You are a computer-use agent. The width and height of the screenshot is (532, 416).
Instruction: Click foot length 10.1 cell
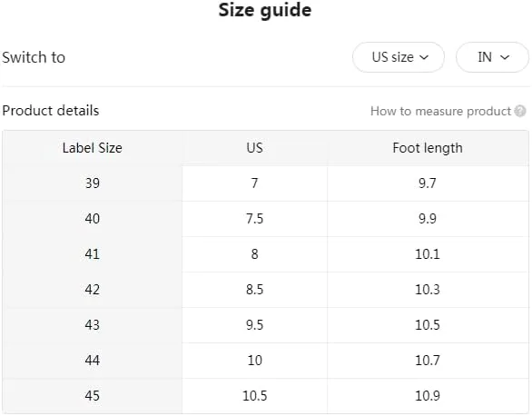(x=428, y=254)
